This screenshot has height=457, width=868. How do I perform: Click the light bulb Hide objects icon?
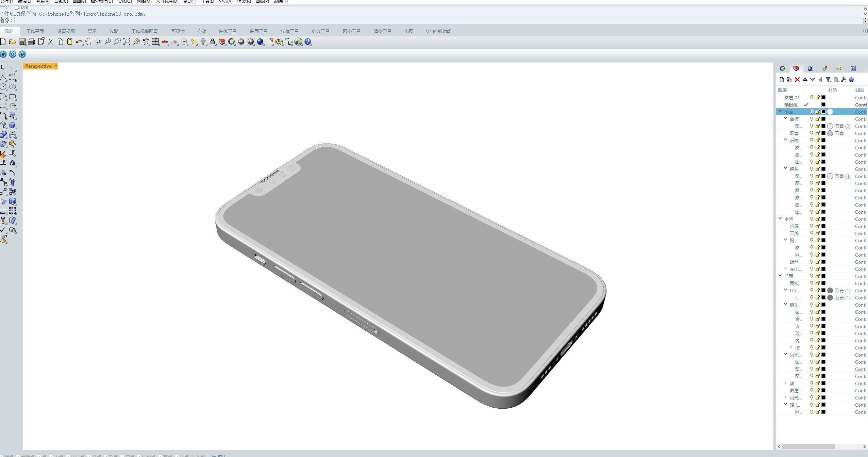[203, 42]
